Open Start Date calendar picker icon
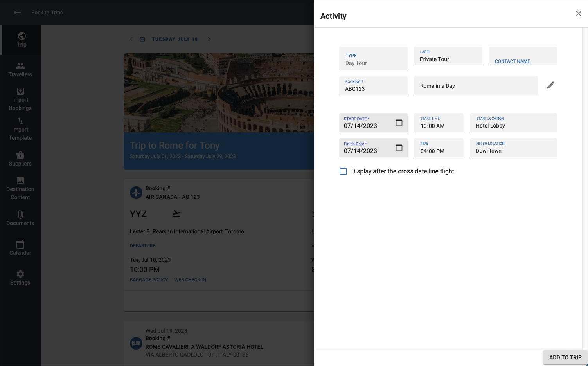 tap(399, 123)
